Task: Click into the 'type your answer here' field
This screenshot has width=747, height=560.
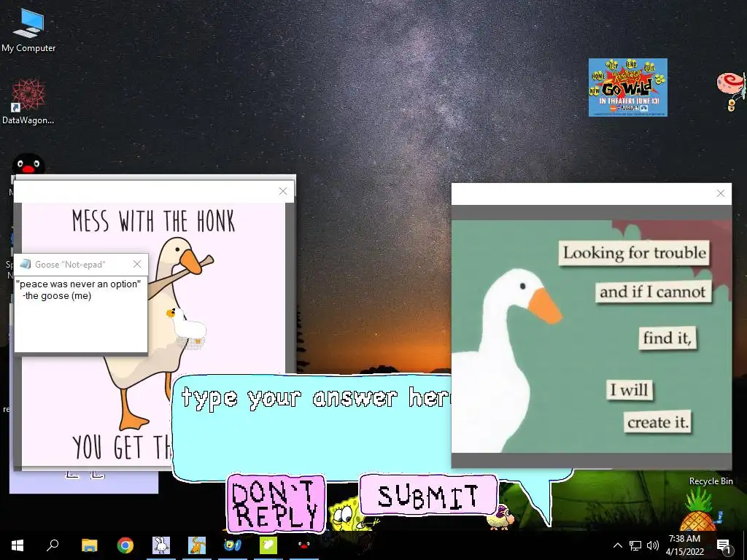Action: [x=312, y=429]
